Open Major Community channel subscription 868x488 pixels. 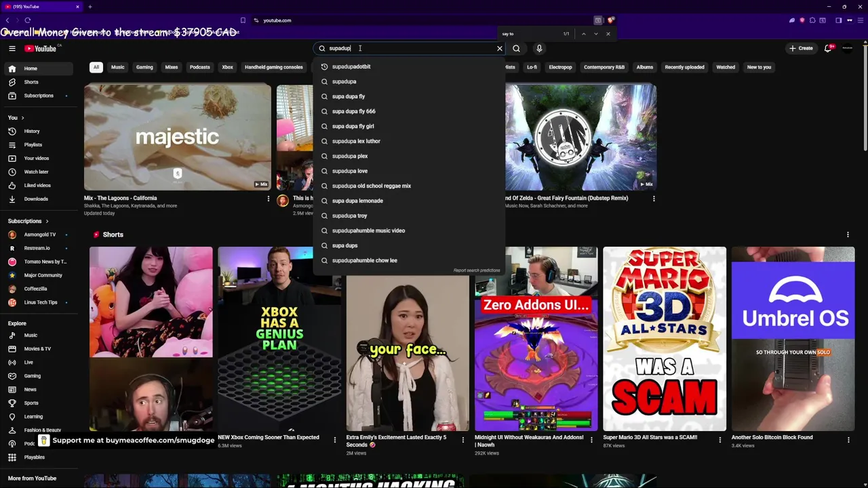39,275
